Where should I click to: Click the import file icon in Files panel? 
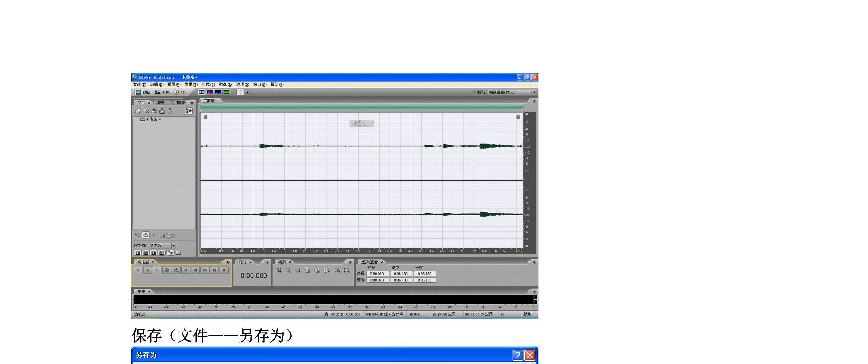(x=138, y=111)
